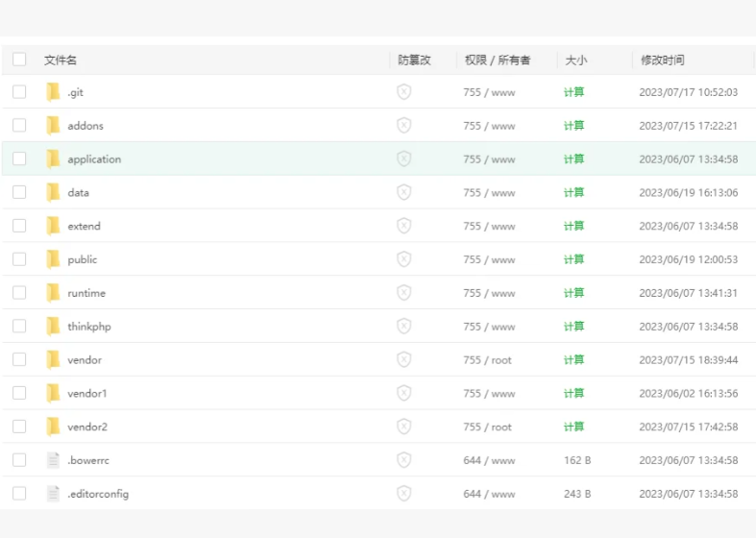The height and width of the screenshot is (538, 756).
Task: Click the 文件名 column header
Action: (x=61, y=61)
